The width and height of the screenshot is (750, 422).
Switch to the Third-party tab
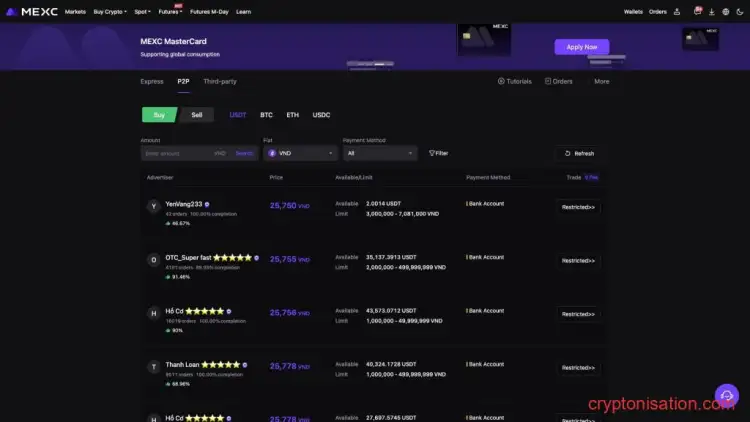pos(220,81)
